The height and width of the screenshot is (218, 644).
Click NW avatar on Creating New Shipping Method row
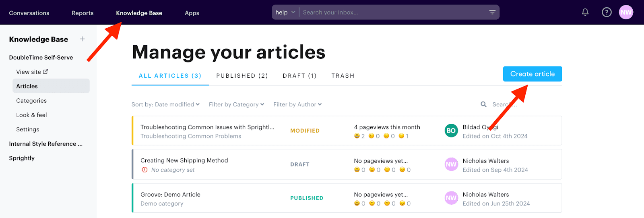coord(451,164)
